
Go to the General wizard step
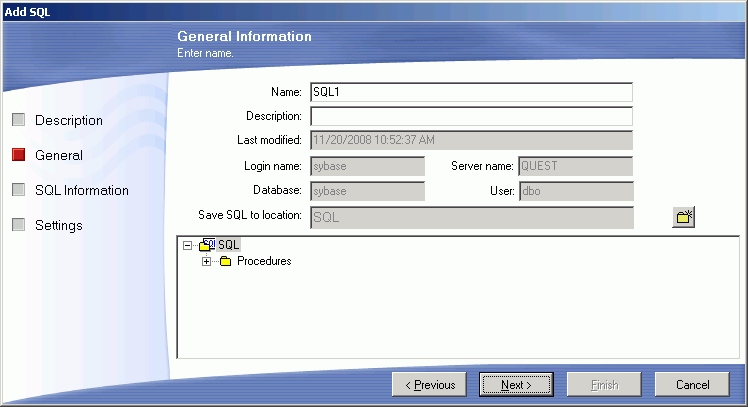pyautogui.click(x=59, y=155)
